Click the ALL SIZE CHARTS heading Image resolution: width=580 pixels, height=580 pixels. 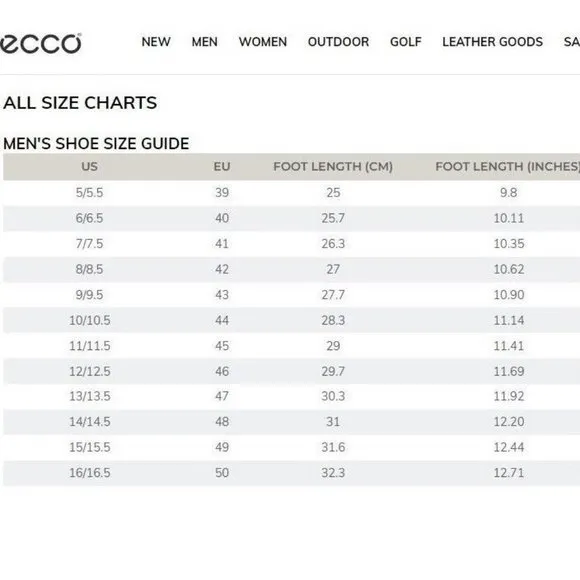coord(80,102)
